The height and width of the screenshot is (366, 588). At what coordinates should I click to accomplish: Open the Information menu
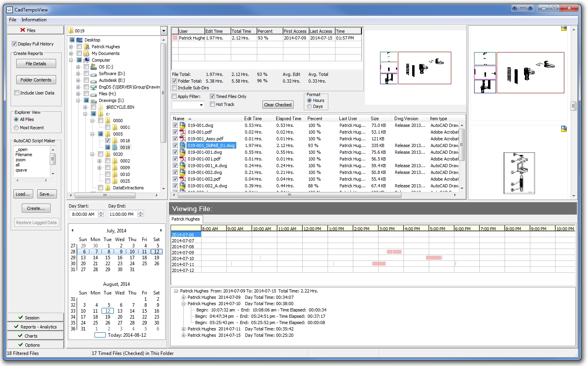34,20
